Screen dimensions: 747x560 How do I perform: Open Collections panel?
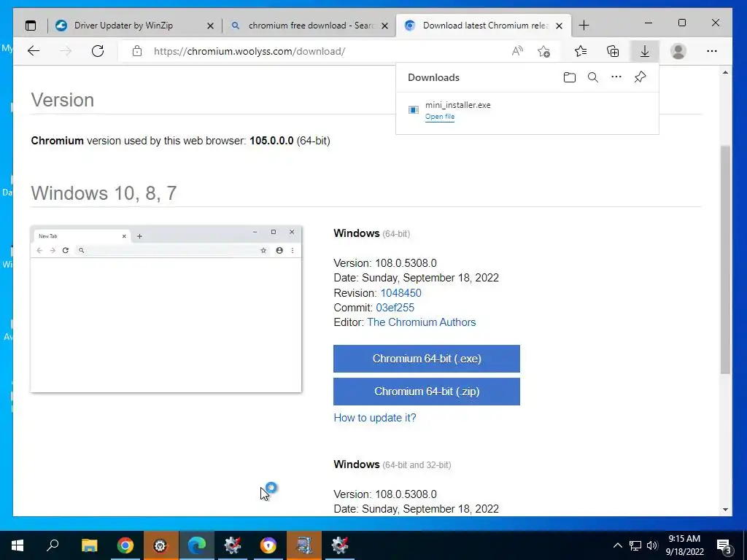point(613,51)
